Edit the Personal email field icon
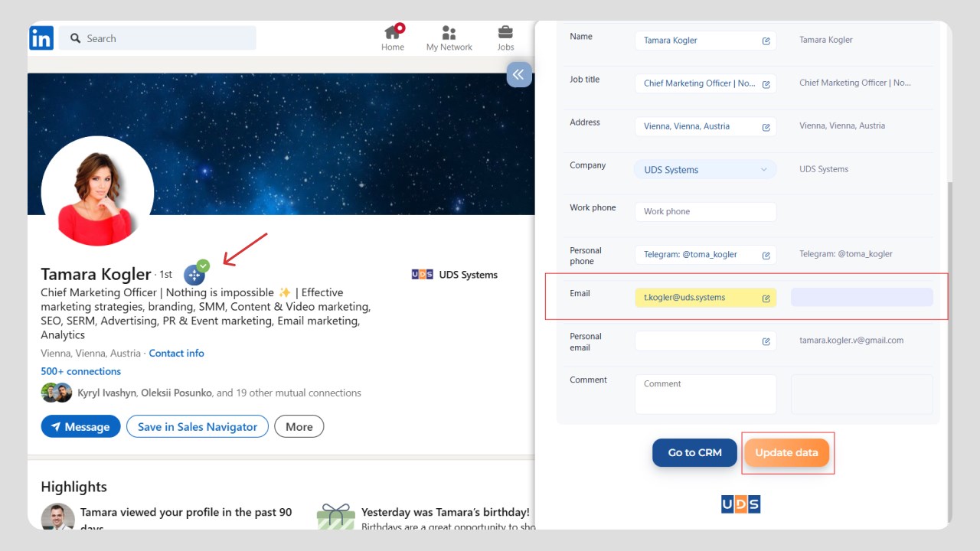The height and width of the screenshot is (551, 980). point(766,341)
